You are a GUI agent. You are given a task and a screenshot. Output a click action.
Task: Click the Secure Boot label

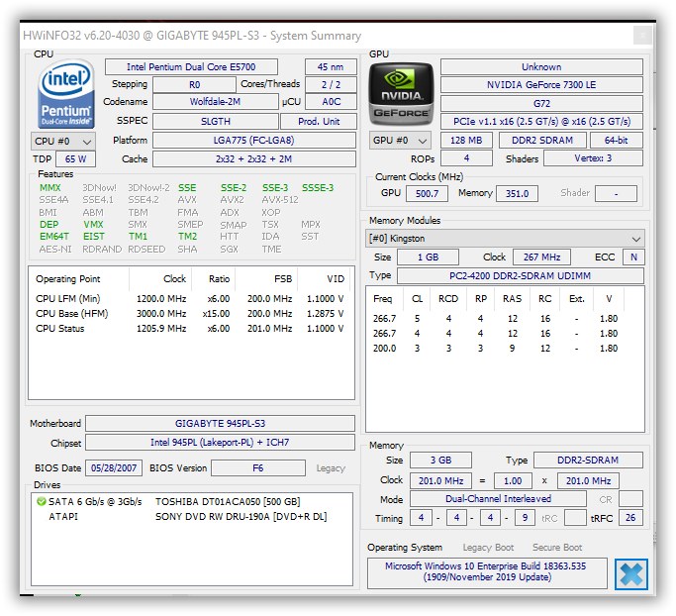557,548
